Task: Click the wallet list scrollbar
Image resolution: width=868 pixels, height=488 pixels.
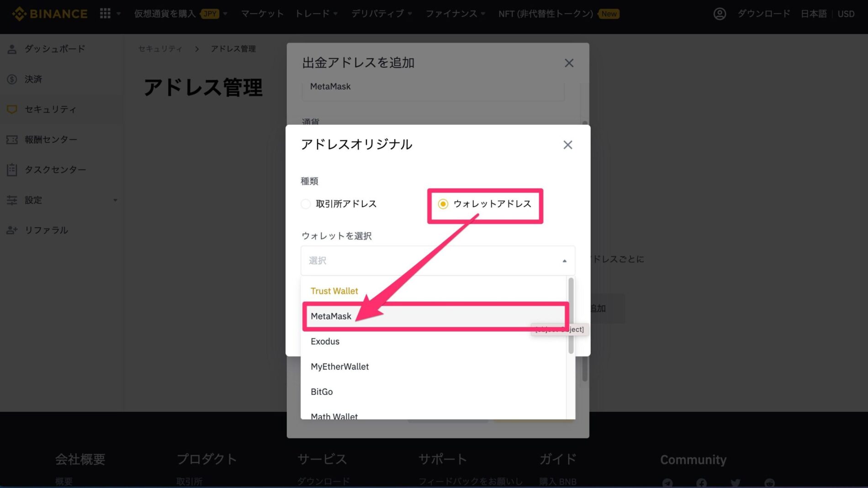Action: coord(571,315)
